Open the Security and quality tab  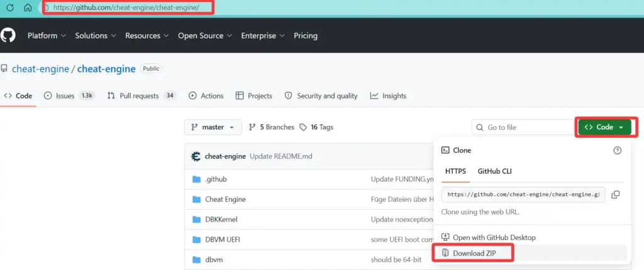coord(321,96)
